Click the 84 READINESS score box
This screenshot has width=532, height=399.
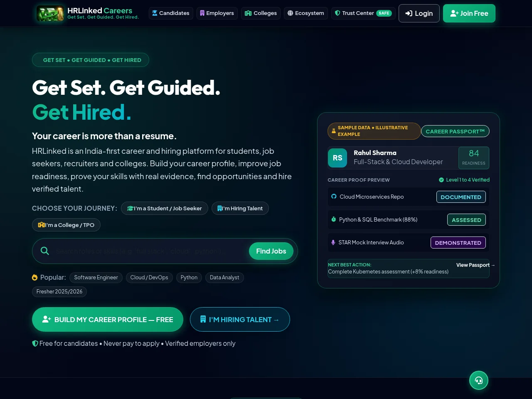tap(474, 158)
